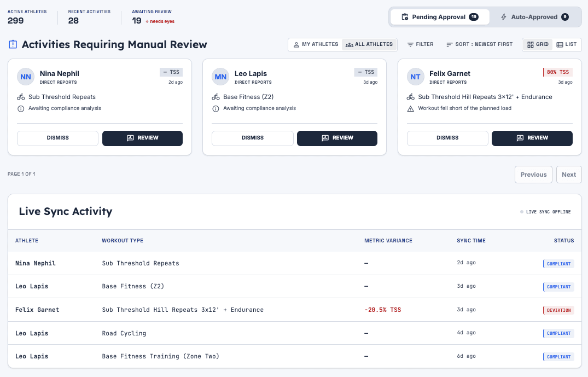This screenshot has width=588, height=377.
Task: Switch to the Pending Approval tab
Action: pos(440,17)
